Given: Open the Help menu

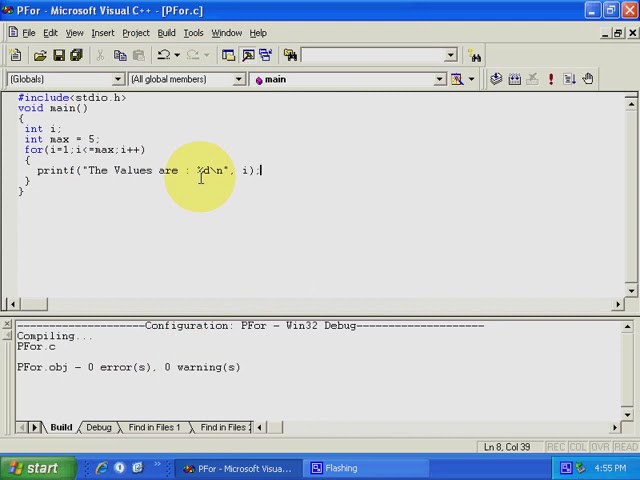Looking at the screenshot, I should 258,33.
